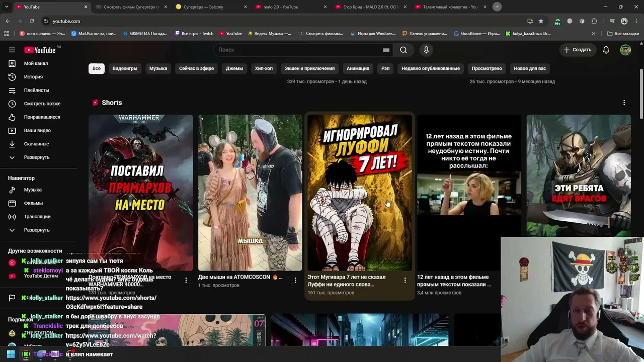Open options for Поставил ПРИМАРХОВ short
This screenshot has height=362, width=644.
coord(186,280)
